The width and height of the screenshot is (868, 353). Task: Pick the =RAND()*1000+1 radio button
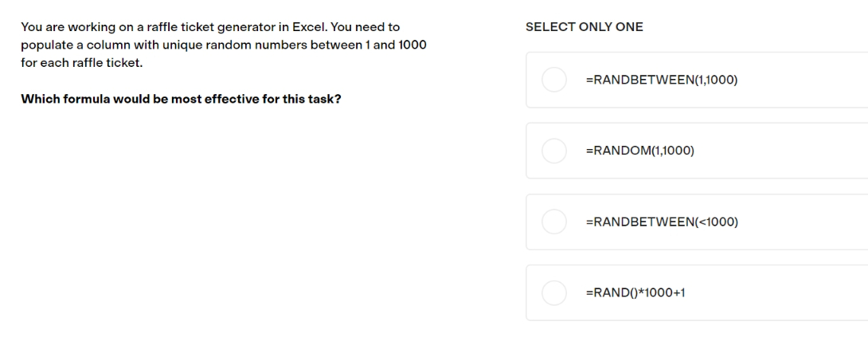tap(553, 292)
